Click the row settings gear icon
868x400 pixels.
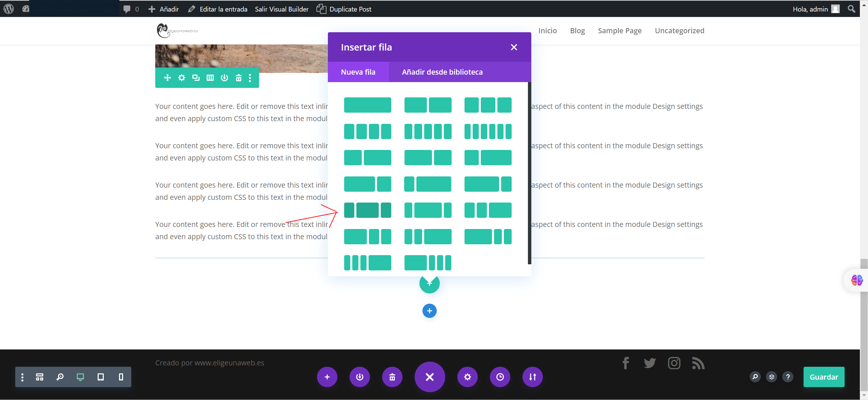coord(182,78)
